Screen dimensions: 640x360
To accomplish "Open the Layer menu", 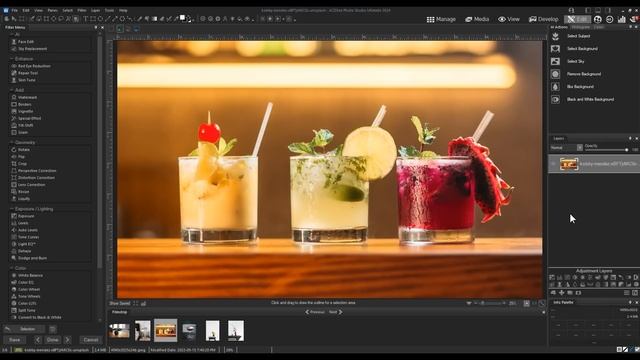I will (x=96, y=10).
